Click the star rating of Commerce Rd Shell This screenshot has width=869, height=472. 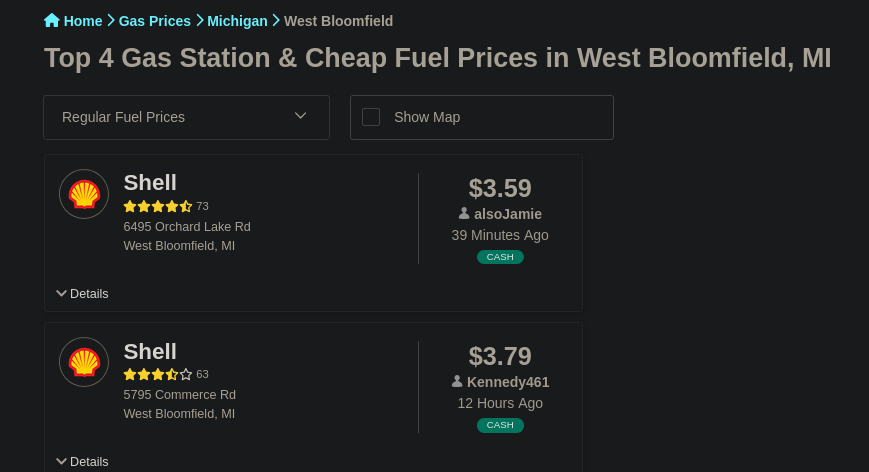point(157,374)
